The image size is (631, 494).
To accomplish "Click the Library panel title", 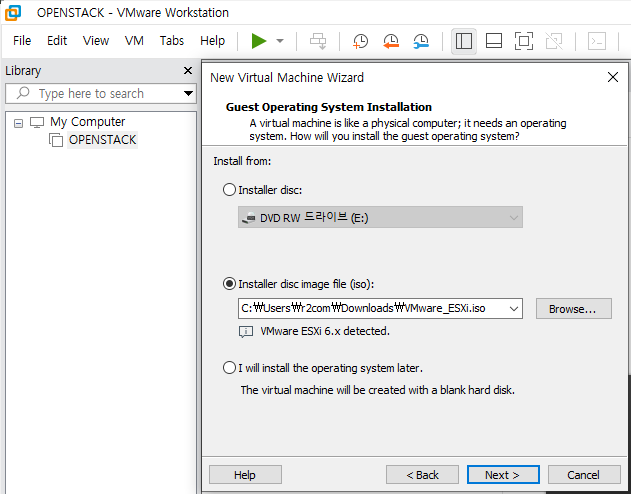I will (x=23, y=71).
